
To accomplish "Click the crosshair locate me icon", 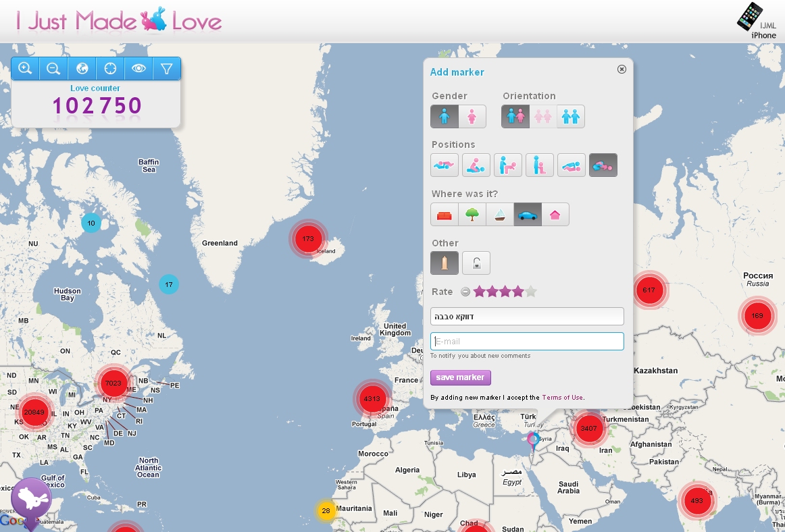I will 110,68.
